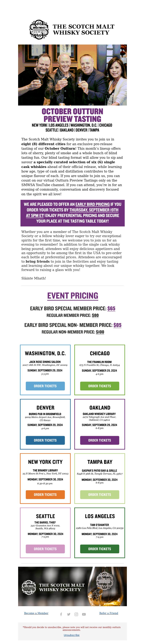Viewport: 145px width, 644px height.
Task: Click the group photo with whisky glasses
Action: click(72, 75)
